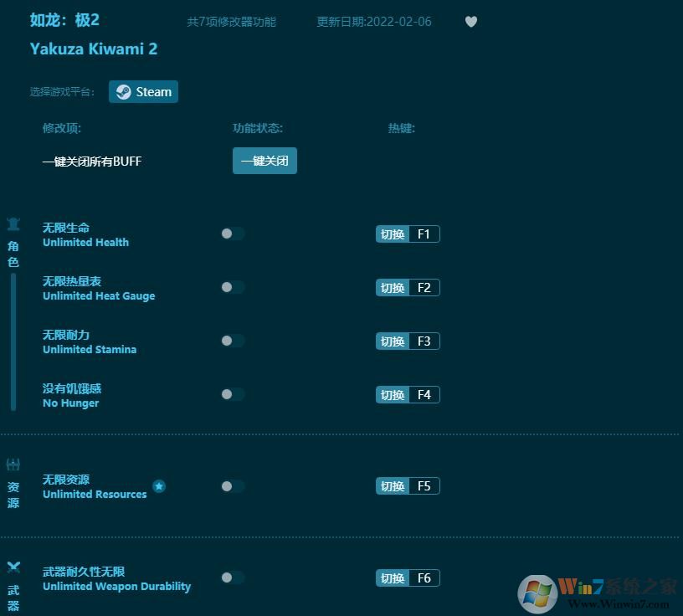This screenshot has width=683, height=616.
Task: Enable the Unlimited Weapon Durability toggle
Action: tap(233, 577)
